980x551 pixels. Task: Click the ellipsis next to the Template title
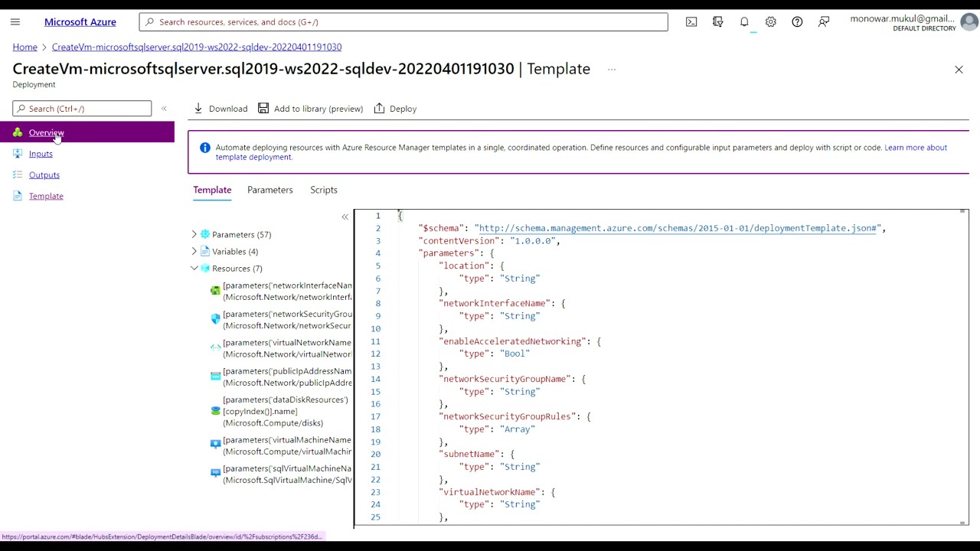[612, 70]
